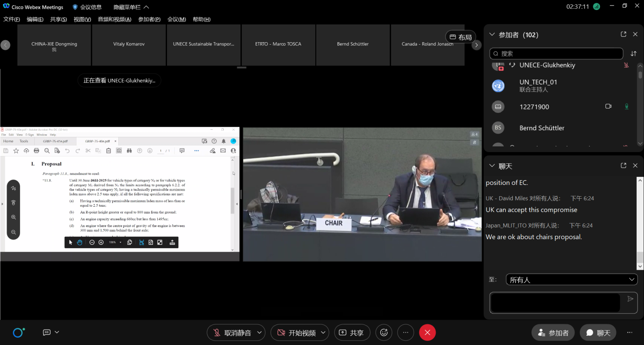Pop out the participants panel
The width and height of the screenshot is (644, 345).
(x=623, y=35)
